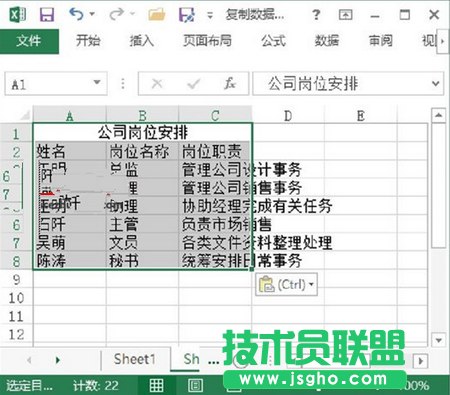This screenshot has width=450, height=395.
Task: Click the 秘书 cell
Action: coord(142,261)
